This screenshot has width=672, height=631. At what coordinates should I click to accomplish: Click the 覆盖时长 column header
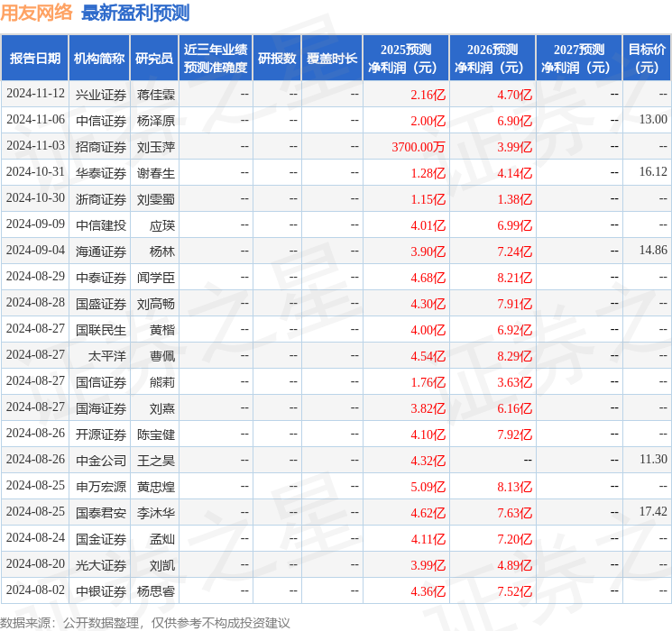pyautogui.click(x=332, y=59)
